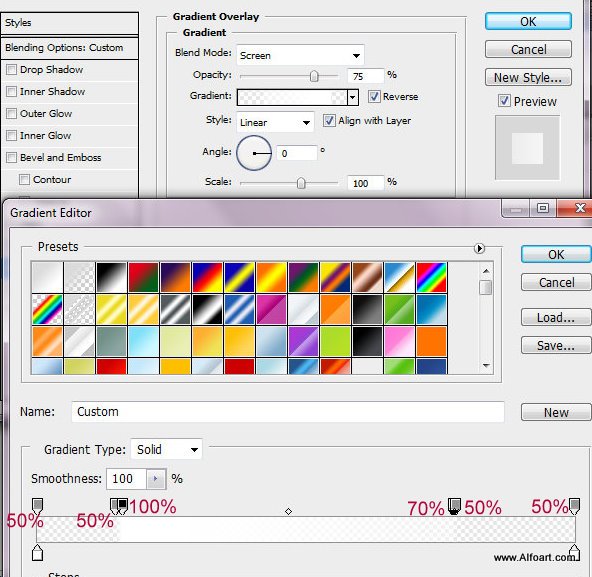Select the copper gradient preset

point(367,277)
